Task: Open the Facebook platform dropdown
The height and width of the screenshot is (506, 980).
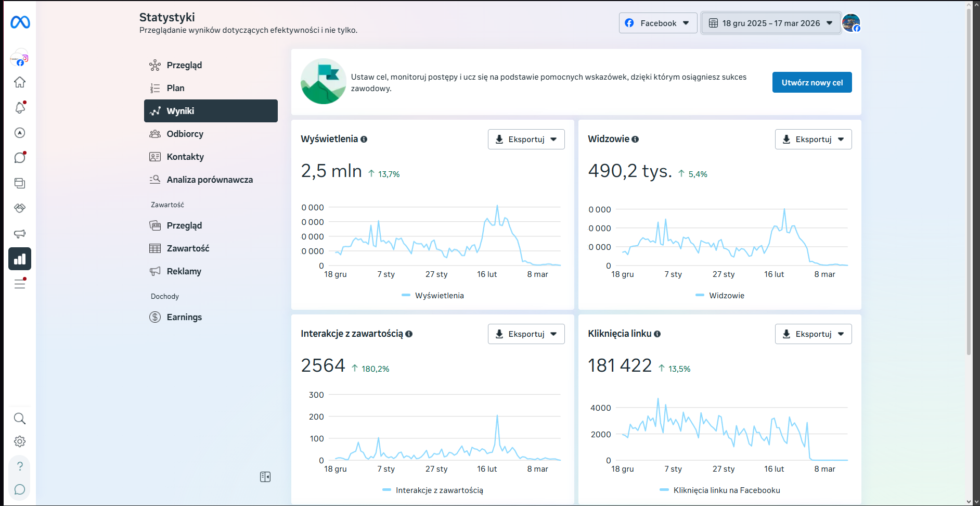Action: (658, 23)
